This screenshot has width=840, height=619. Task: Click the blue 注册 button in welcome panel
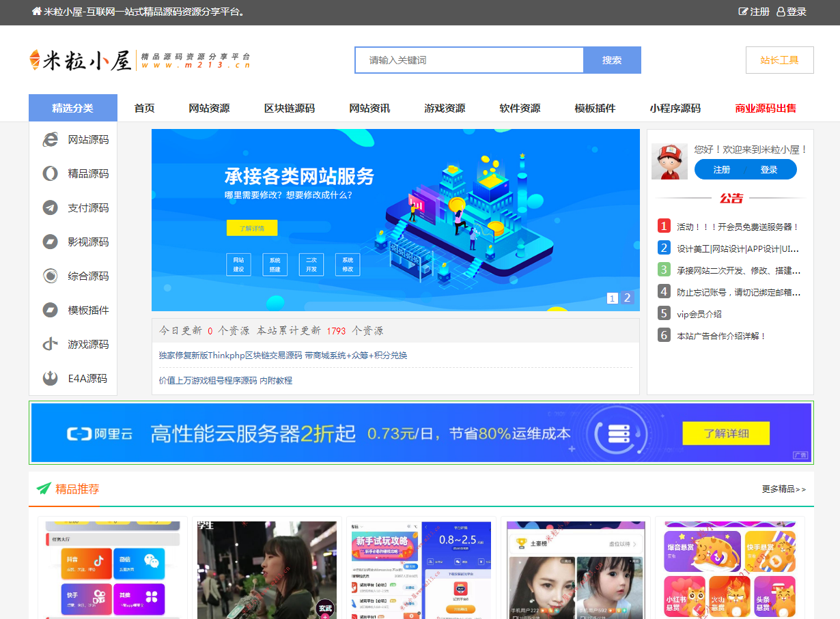(721, 170)
